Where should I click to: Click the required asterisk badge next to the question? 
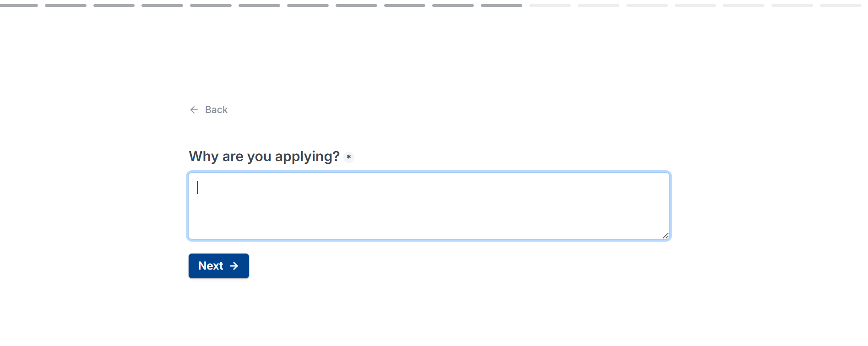pos(349,157)
